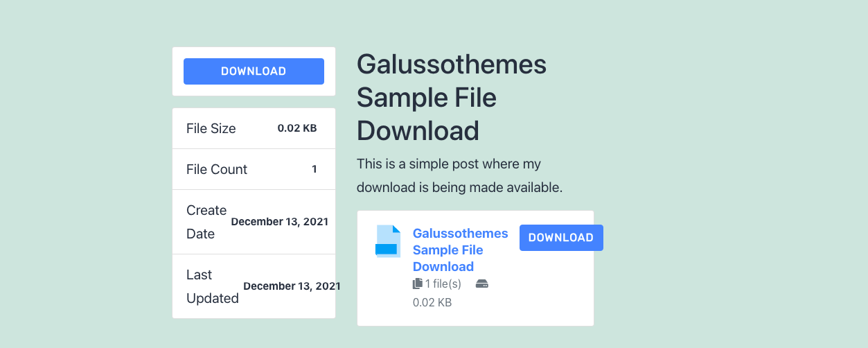Open the Galussothemes Sample File Download link
Image resolution: width=868 pixels, height=348 pixels.
point(460,250)
